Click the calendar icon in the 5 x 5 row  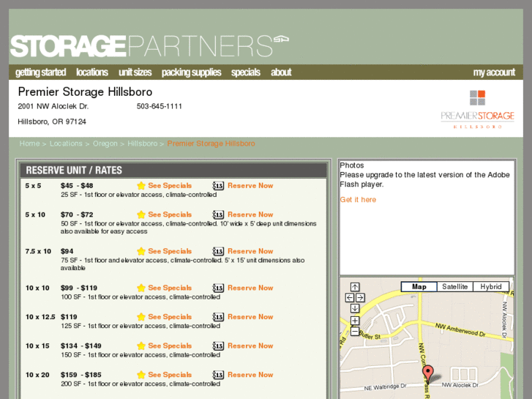(x=218, y=186)
